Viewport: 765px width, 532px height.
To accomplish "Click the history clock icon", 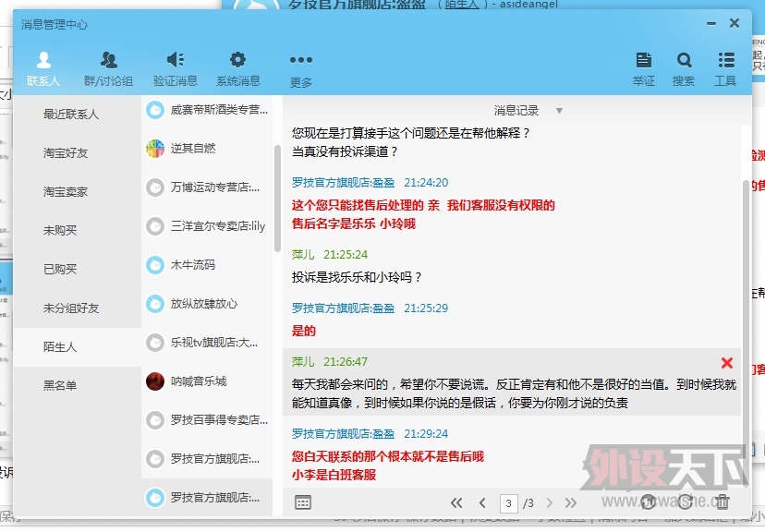I will 648,502.
